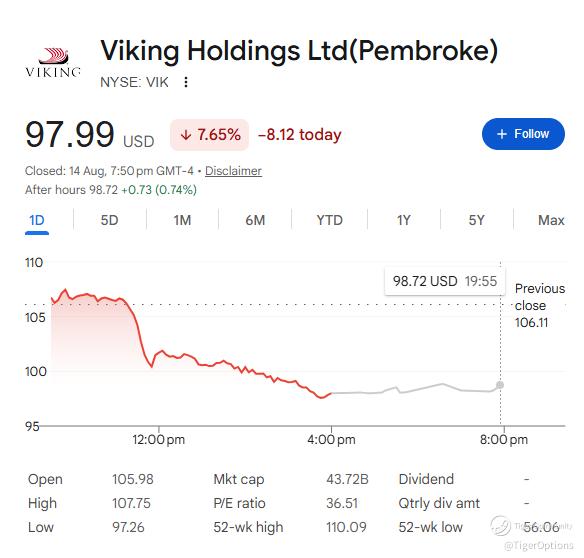Click the Viking logo icon

[53, 62]
